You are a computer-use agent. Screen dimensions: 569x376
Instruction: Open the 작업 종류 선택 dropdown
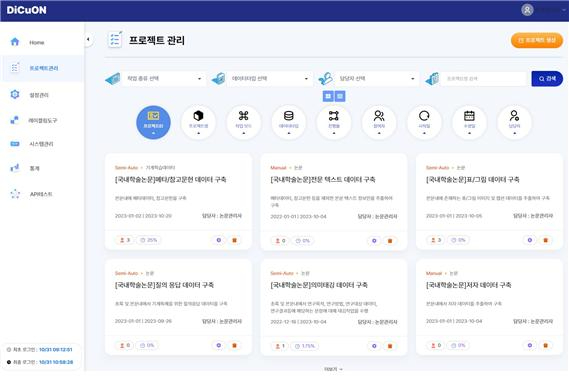[x=163, y=78]
